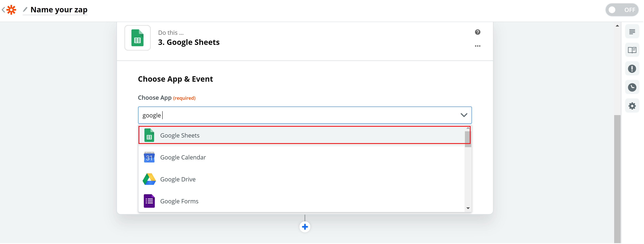
Task: Choose Google Drive in the dropdown list
Action: tap(301, 179)
